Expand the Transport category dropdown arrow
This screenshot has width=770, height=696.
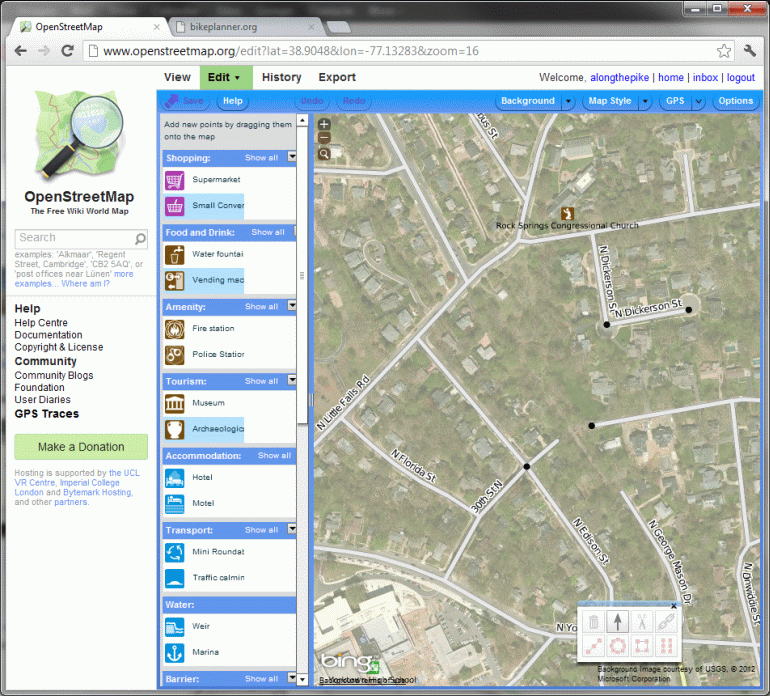[x=292, y=529]
